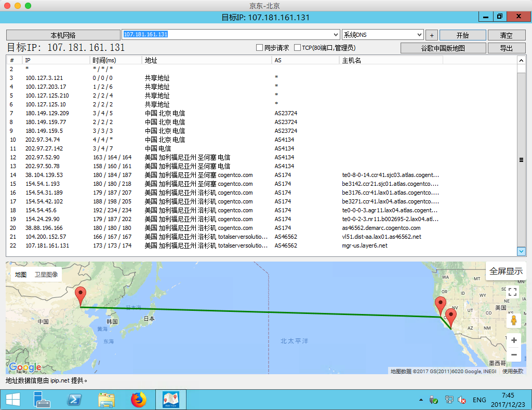The image size is (532, 410).
Task: Minimize the inner Windows window
Action: pos(486,16)
